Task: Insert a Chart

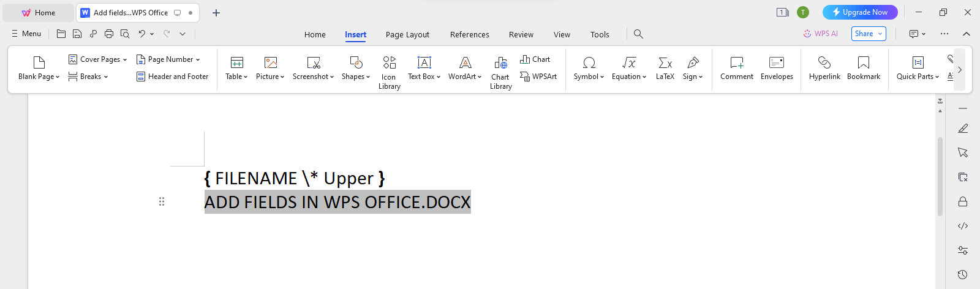Action: (535, 59)
